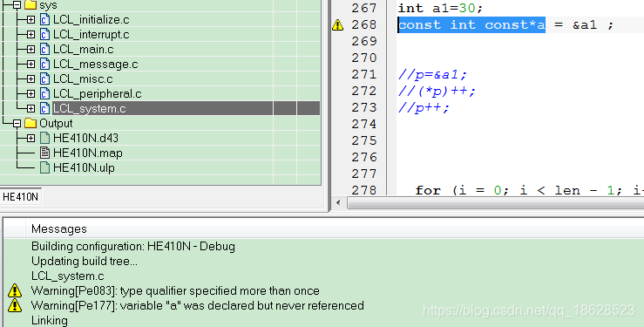The width and height of the screenshot is (644, 327).
Task: Click the editor horizontal scrollbar left arrow
Action: [x=338, y=202]
